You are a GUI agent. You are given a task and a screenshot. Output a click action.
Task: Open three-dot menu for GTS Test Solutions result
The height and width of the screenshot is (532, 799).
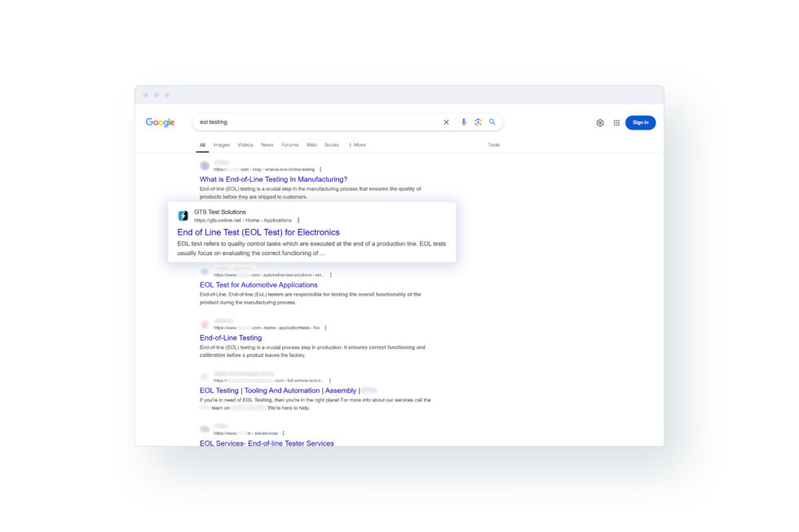(x=298, y=221)
